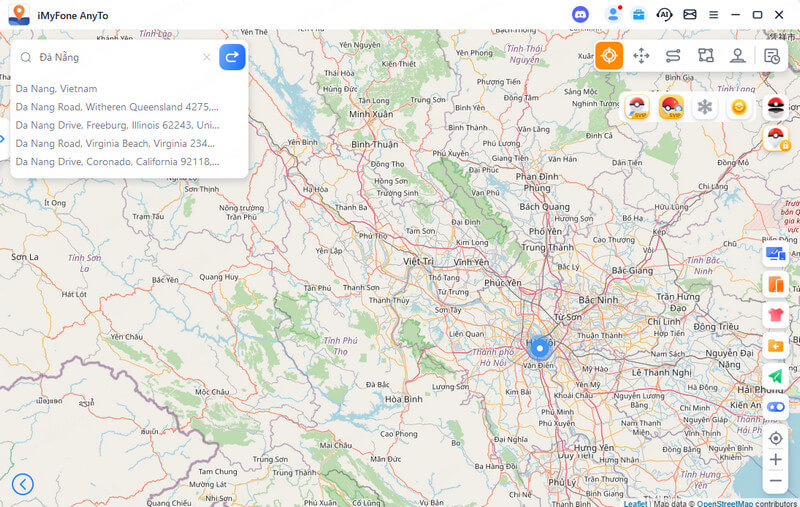Open the hamburger menu in title bar
Screen dimensions: 800x507
coord(714,15)
